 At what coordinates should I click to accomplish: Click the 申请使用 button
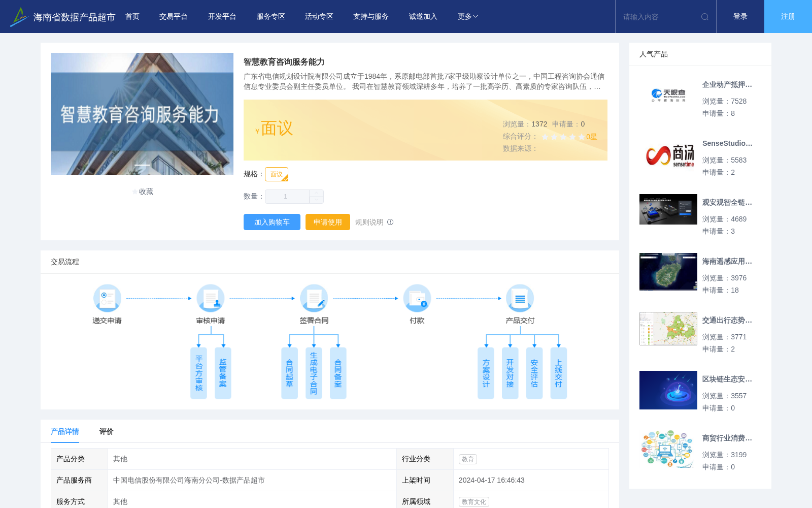[x=328, y=222]
